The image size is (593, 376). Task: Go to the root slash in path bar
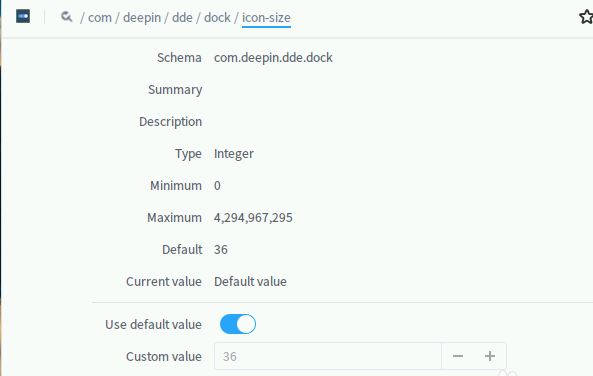pyautogui.click(x=82, y=17)
